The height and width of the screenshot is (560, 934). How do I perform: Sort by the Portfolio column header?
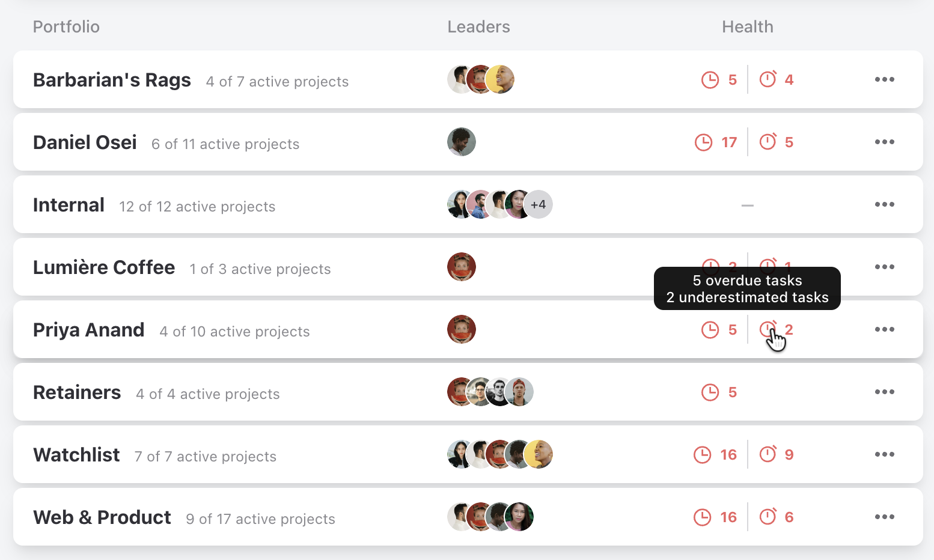click(x=66, y=26)
